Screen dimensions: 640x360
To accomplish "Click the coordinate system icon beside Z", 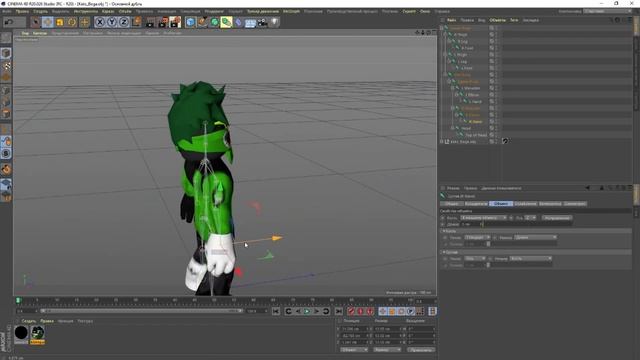I will coord(137,22).
